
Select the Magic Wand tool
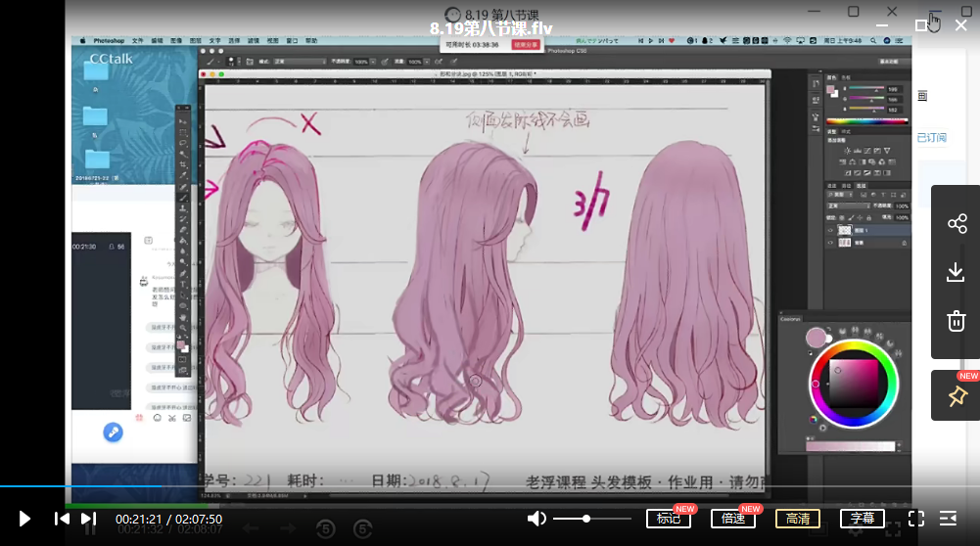point(183,154)
